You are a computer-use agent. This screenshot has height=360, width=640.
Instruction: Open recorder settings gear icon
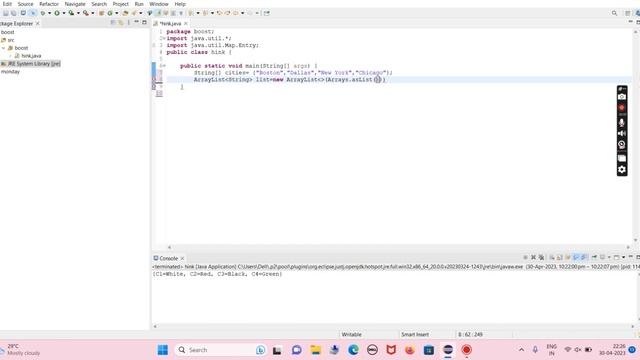pyautogui.click(x=622, y=169)
